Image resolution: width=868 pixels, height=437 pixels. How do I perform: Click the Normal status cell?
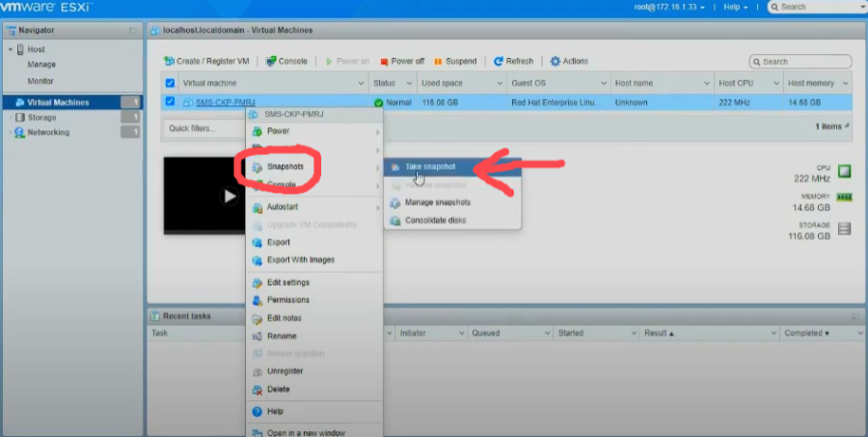392,102
